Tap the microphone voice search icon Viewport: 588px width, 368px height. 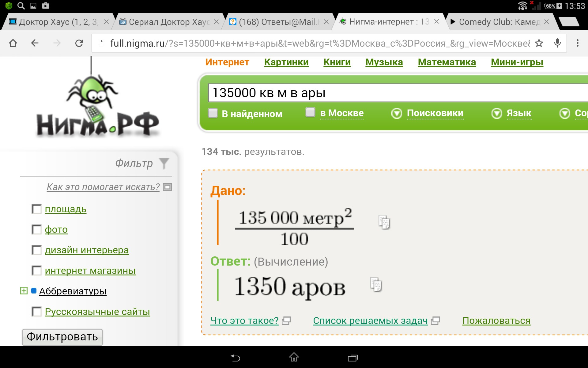pyautogui.click(x=557, y=43)
